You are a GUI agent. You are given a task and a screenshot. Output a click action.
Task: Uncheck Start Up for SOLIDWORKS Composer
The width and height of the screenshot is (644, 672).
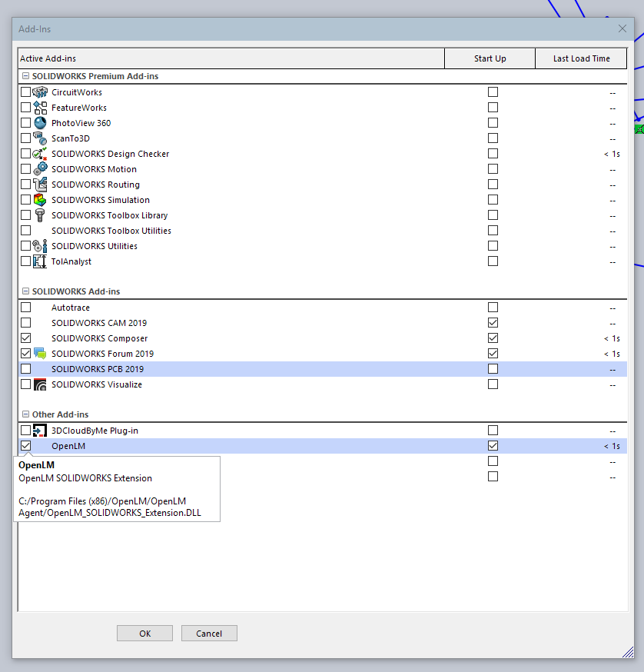click(x=493, y=338)
